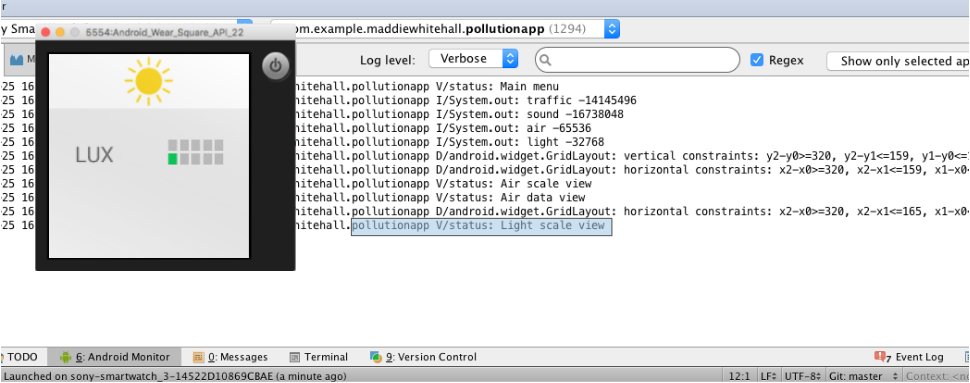Click the green level indicator grid
970x383 pixels.
(195, 152)
